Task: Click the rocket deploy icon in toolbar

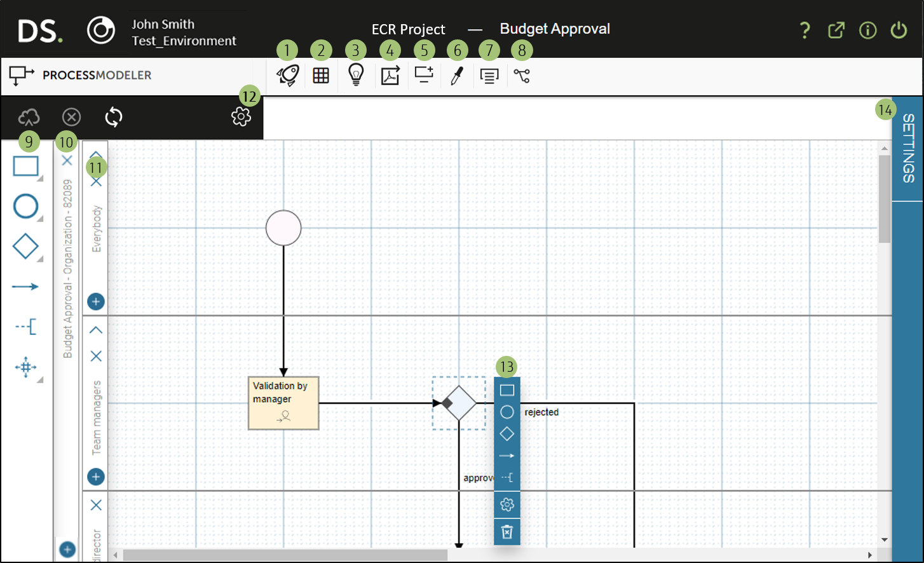Action: pos(288,76)
